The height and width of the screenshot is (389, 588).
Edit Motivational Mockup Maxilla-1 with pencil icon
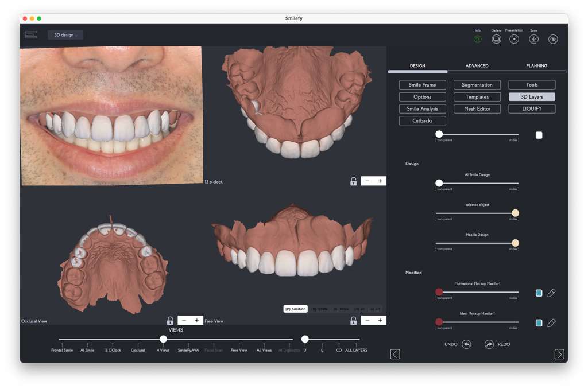[551, 293]
